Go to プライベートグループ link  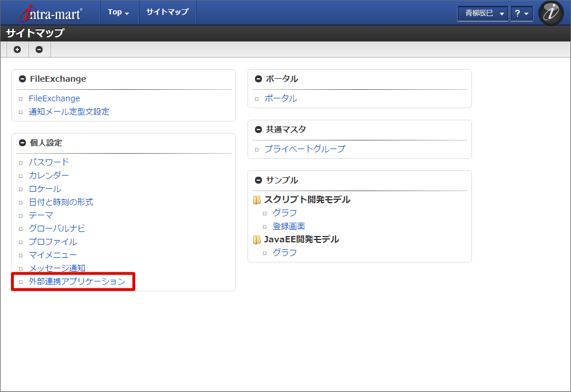coord(305,149)
